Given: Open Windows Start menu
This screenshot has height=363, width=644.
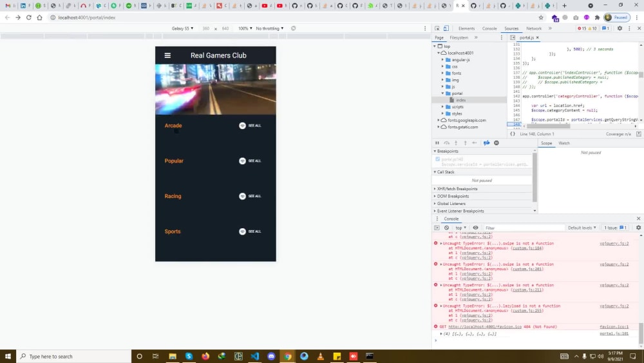Looking at the screenshot, I should click(8, 357).
